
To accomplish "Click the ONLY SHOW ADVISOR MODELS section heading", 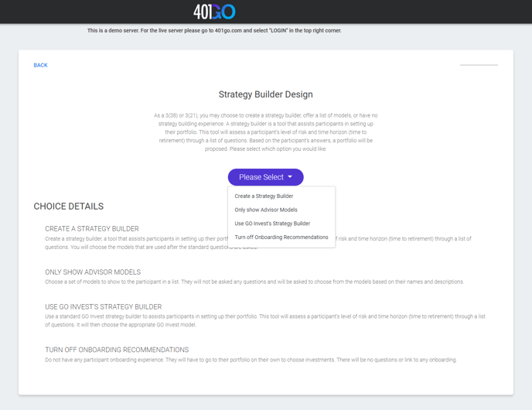I will (x=93, y=272).
